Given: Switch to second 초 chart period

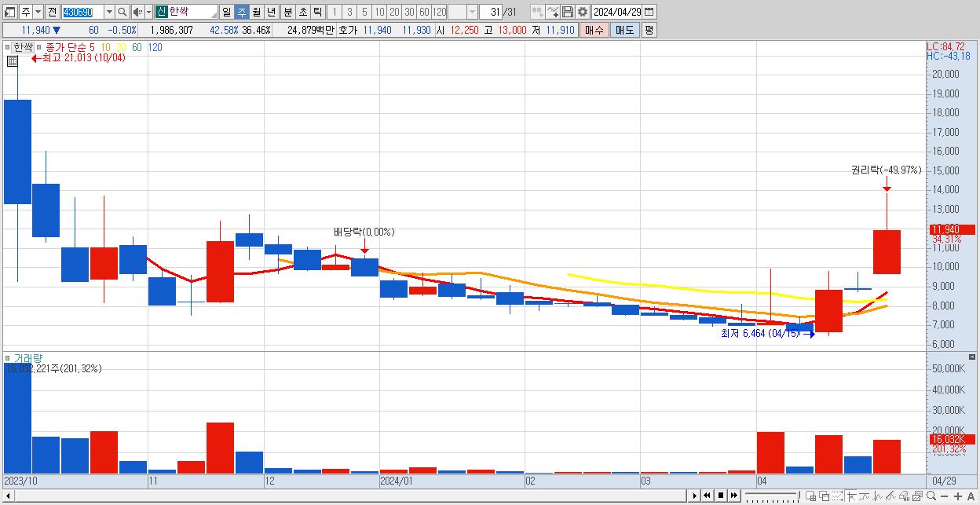Looking at the screenshot, I should coord(302,12).
